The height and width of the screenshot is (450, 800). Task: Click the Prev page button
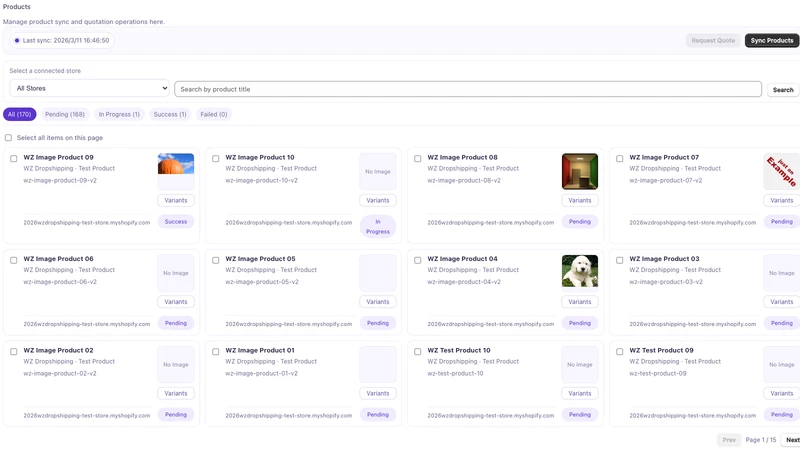pos(729,440)
